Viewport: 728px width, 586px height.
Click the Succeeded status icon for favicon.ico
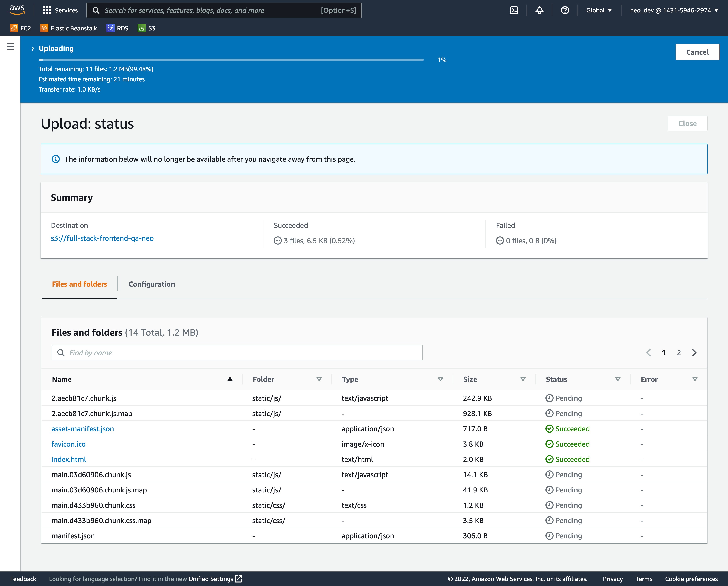click(549, 444)
